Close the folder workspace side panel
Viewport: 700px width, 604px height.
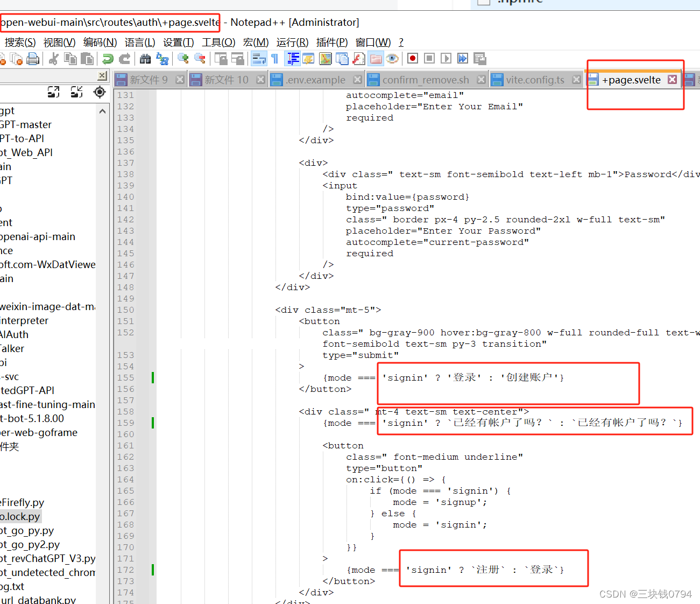tap(102, 76)
